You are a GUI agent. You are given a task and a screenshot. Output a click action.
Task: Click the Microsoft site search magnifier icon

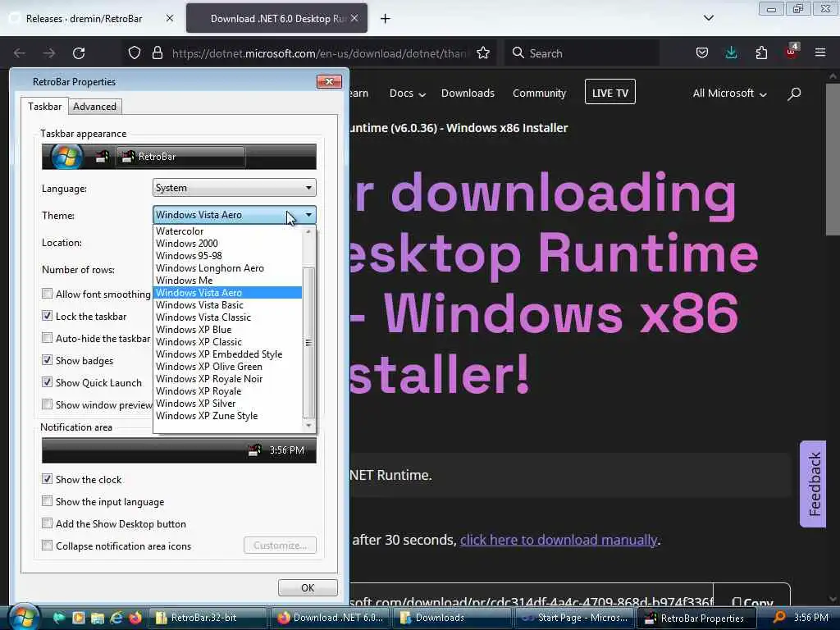point(794,94)
